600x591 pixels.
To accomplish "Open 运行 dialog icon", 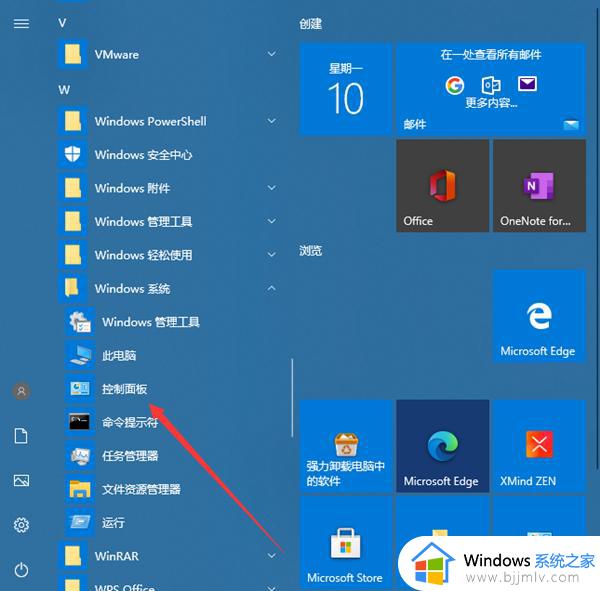I will [x=80, y=522].
